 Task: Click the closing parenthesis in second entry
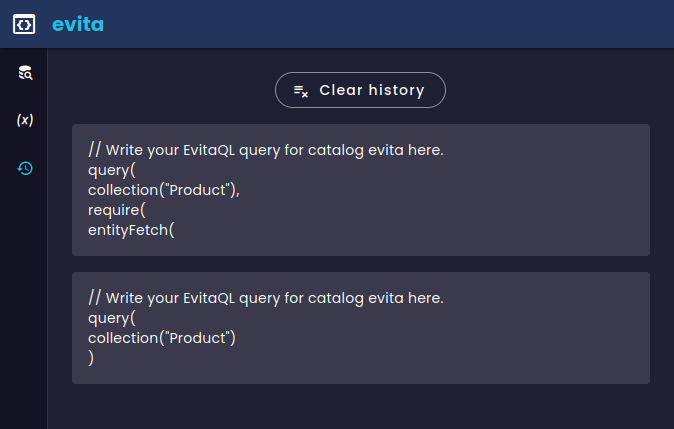coord(91,358)
